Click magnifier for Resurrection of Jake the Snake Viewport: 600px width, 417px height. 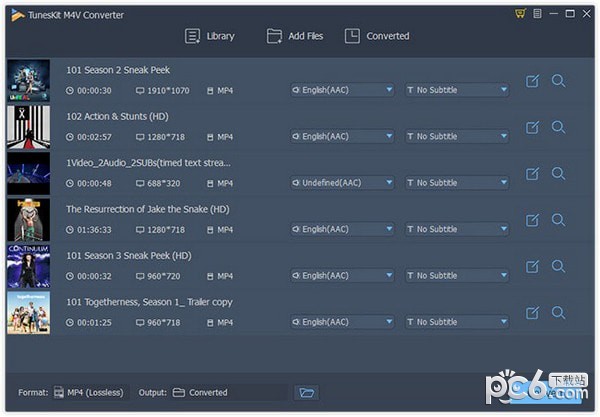pyautogui.click(x=558, y=220)
